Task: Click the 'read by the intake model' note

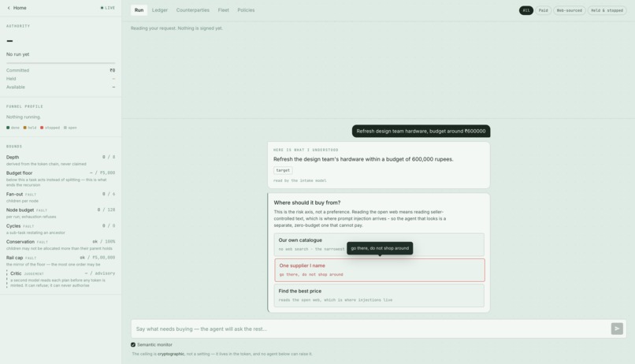Action: [x=299, y=180]
